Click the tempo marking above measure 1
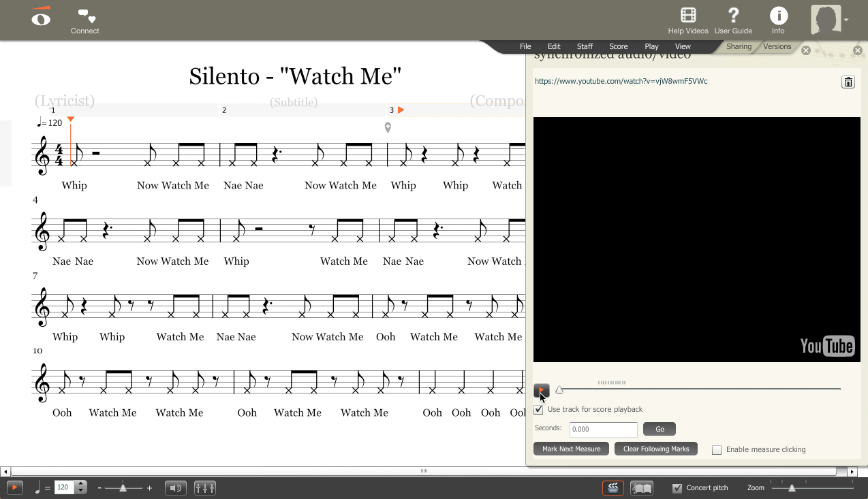The width and height of the screenshot is (868, 499). pyautogui.click(x=50, y=123)
